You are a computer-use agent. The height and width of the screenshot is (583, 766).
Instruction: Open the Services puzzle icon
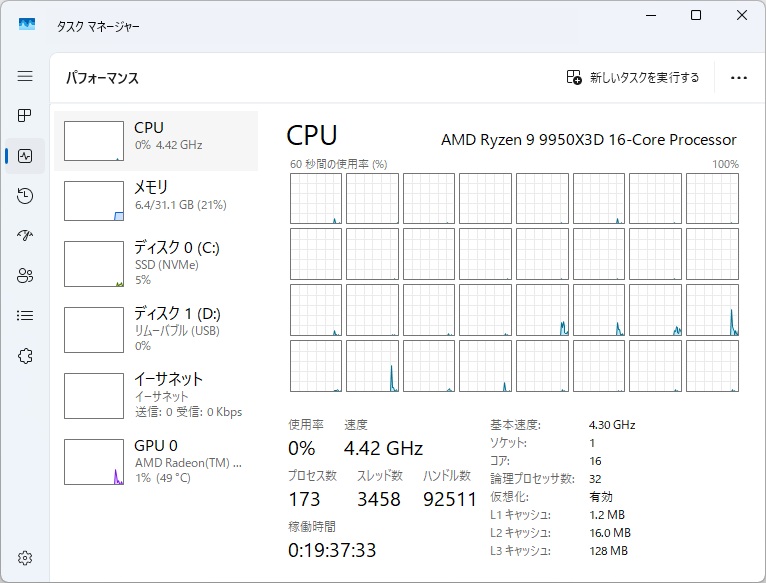pos(25,356)
